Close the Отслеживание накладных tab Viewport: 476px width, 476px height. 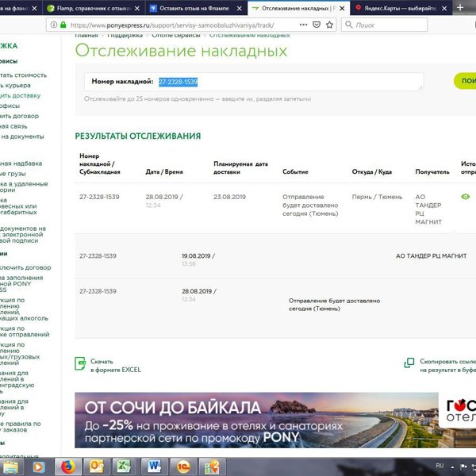tap(342, 9)
